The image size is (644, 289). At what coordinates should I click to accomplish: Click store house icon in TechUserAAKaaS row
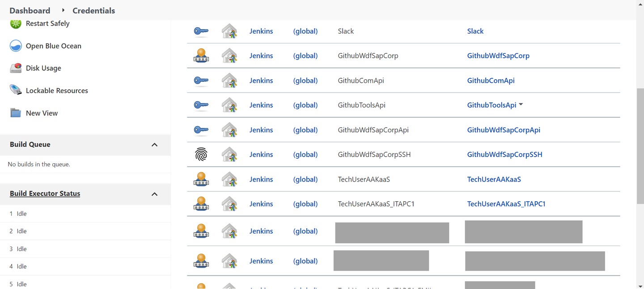pyautogui.click(x=229, y=179)
